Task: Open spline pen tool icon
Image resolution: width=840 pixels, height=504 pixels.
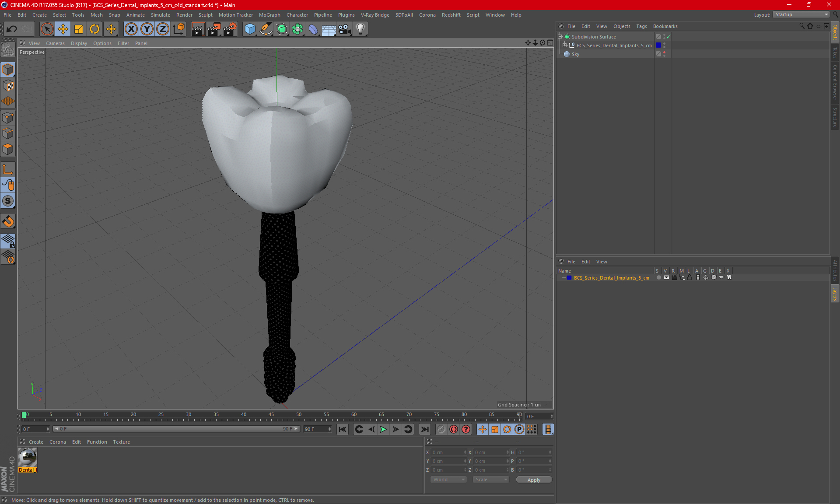Action: pyautogui.click(x=266, y=29)
